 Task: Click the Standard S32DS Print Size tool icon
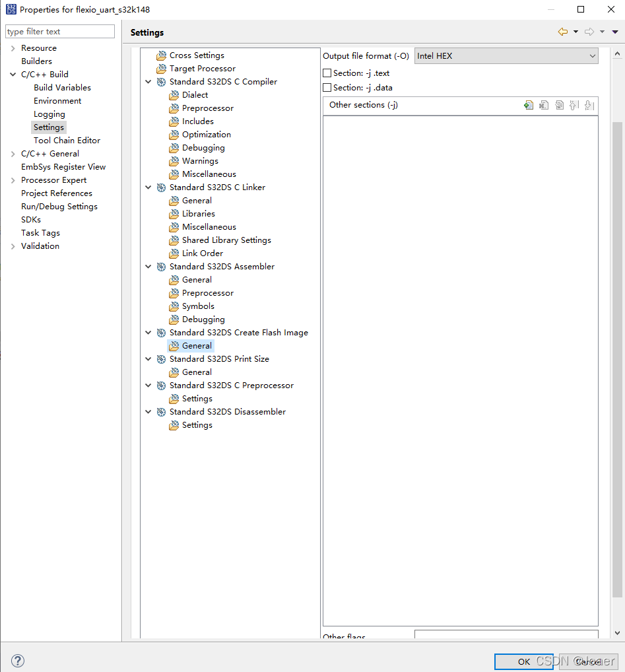coord(161,359)
